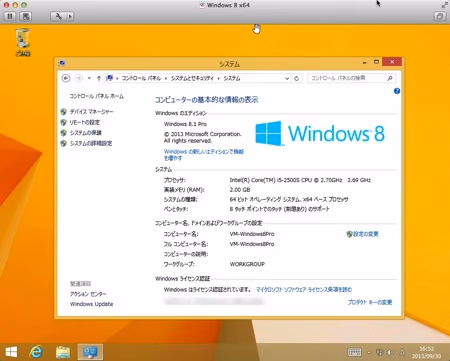The height and width of the screenshot is (361, 450).
Task: Open the Windows Start button
Action: 11,352
